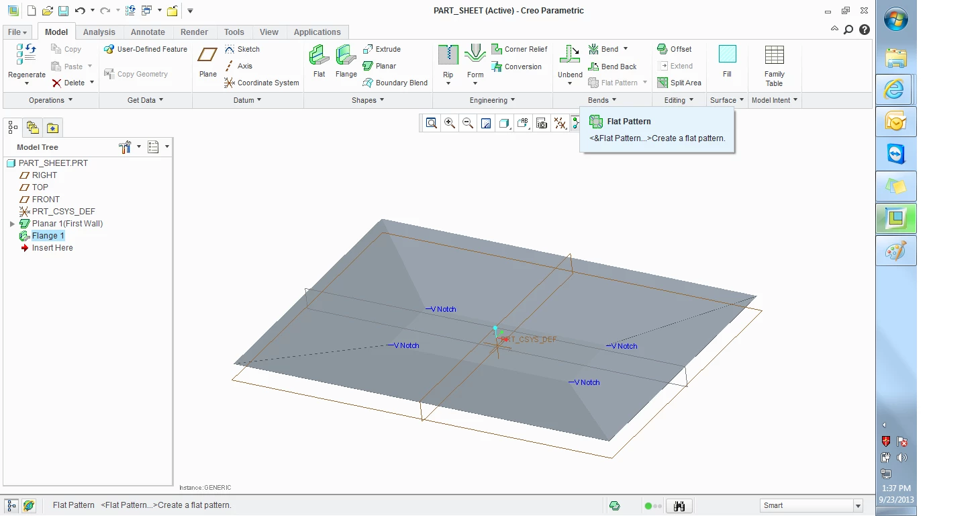Apply Bend Back to the part
The height and width of the screenshot is (516, 980).
612,67
